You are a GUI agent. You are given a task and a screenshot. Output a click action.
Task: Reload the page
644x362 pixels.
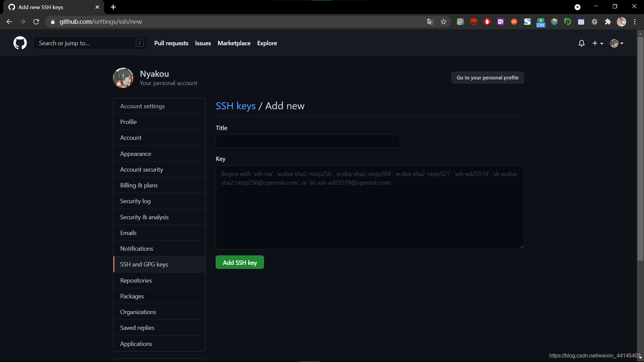click(x=36, y=22)
